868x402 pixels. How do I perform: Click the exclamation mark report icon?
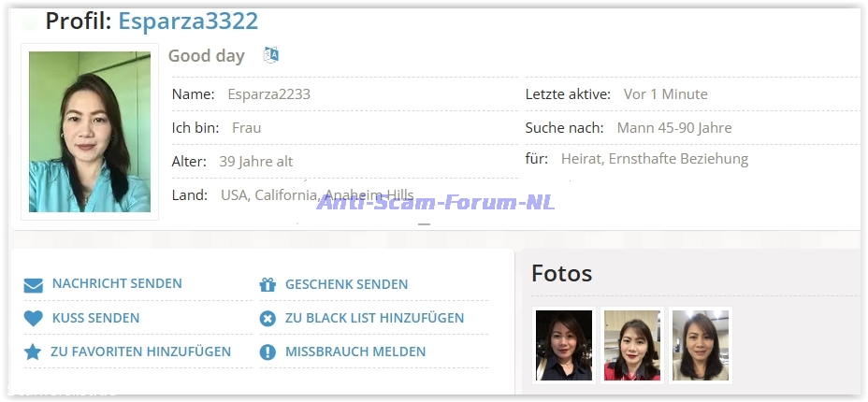click(x=268, y=352)
